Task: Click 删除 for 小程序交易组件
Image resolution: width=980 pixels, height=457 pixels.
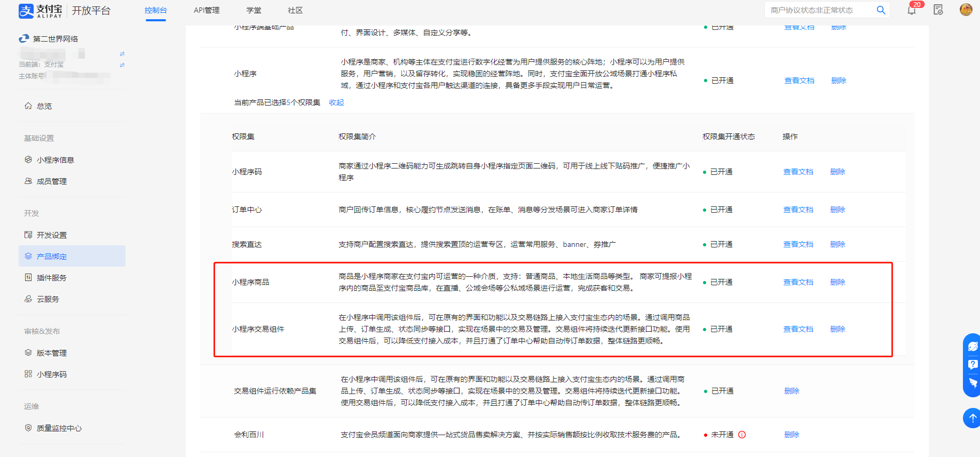Action: click(x=837, y=329)
